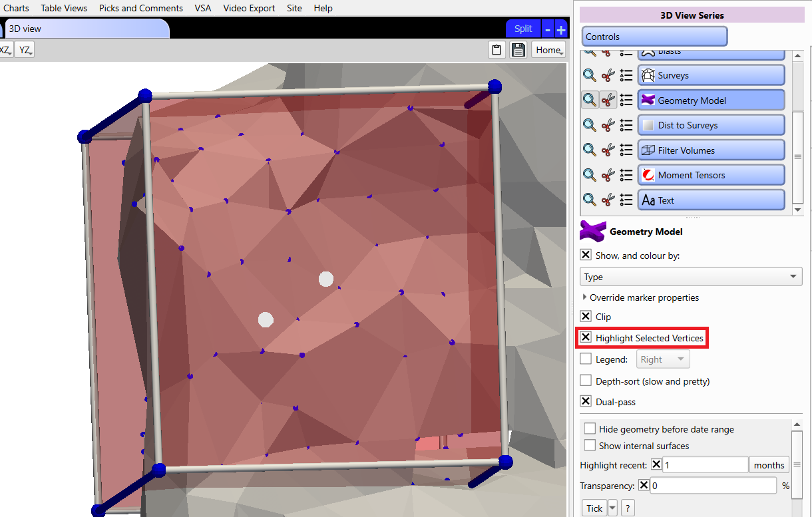This screenshot has height=517, width=812.
Task: Expand Override marker properties
Action: (x=585, y=297)
